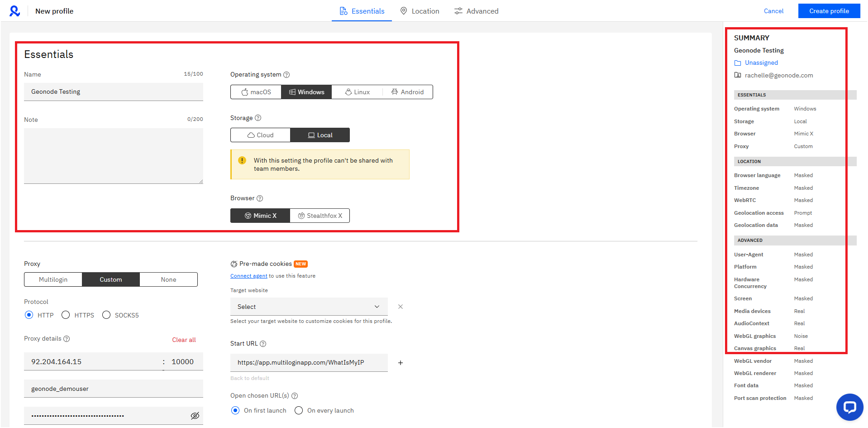
Task: Open the Advanced tab
Action: (476, 10)
